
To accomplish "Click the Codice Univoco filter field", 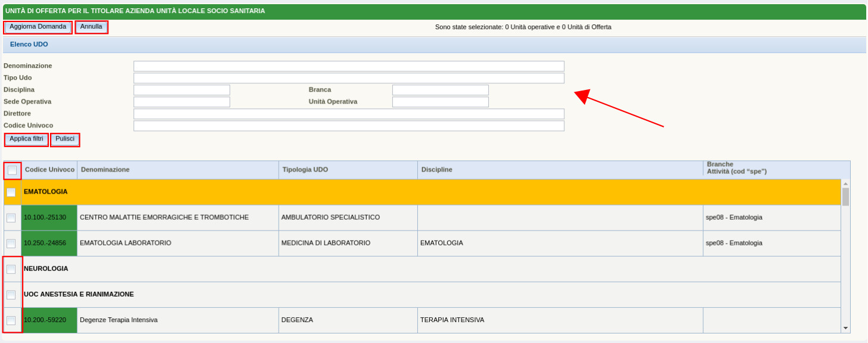I will [x=348, y=126].
